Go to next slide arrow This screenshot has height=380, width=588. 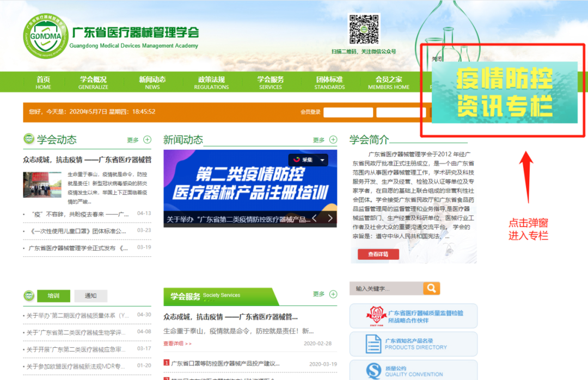click(x=330, y=218)
